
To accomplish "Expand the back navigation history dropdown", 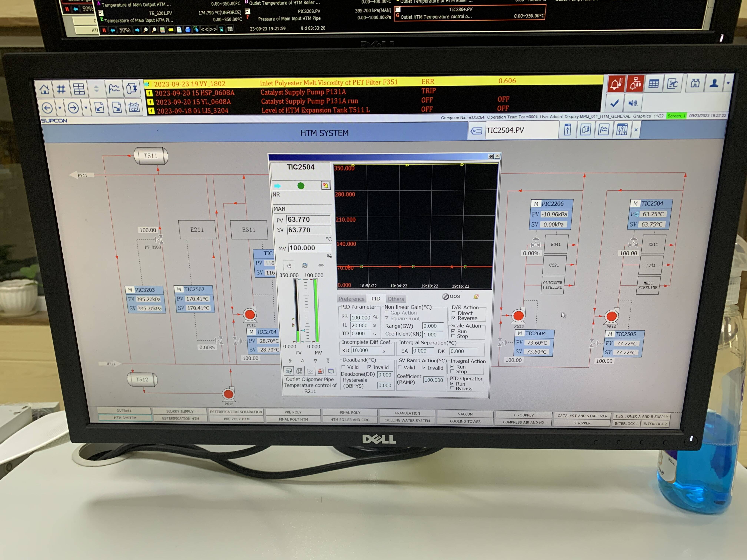I will 60,108.
